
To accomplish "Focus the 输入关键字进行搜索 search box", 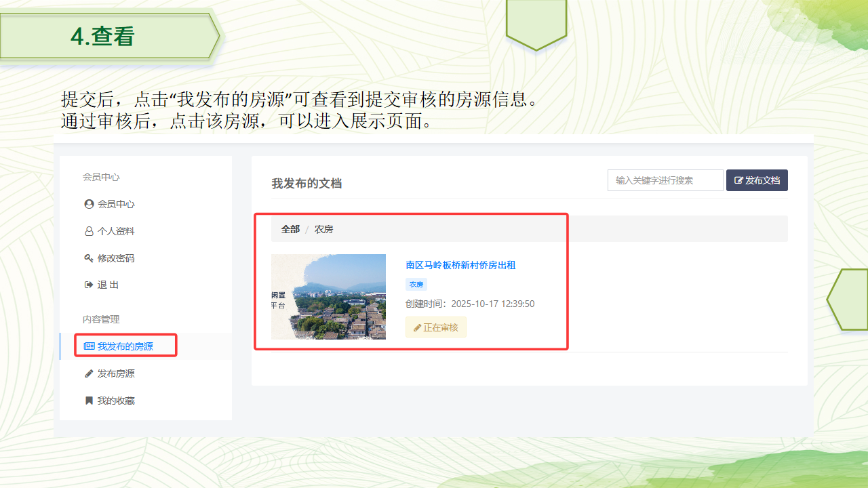I will tap(665, 180).
